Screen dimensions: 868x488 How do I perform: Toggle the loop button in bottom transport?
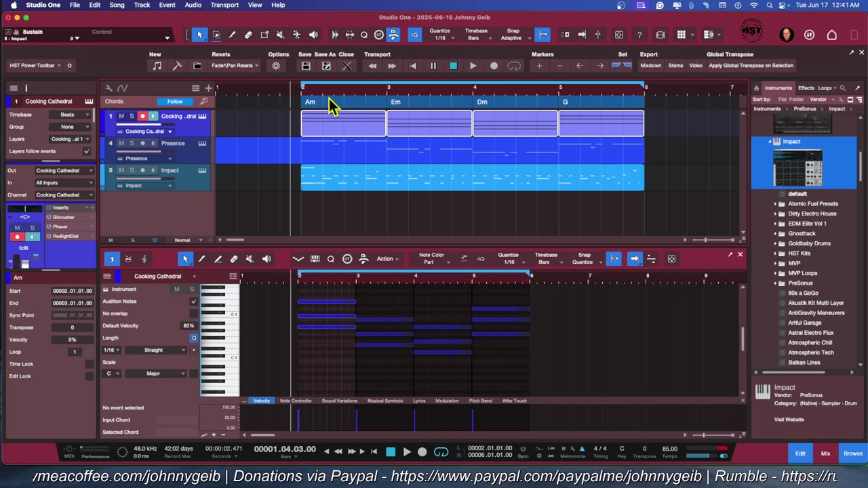pyautogui.click(x=441, y=452)
